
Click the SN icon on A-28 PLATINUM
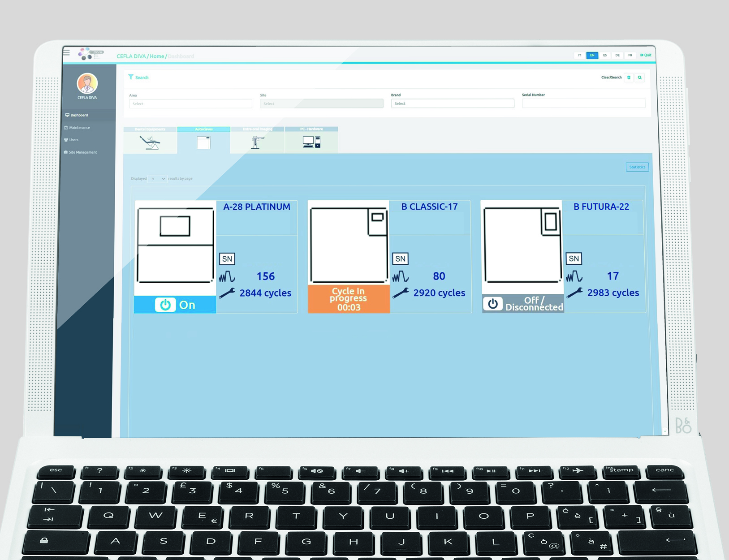(227, 259)
